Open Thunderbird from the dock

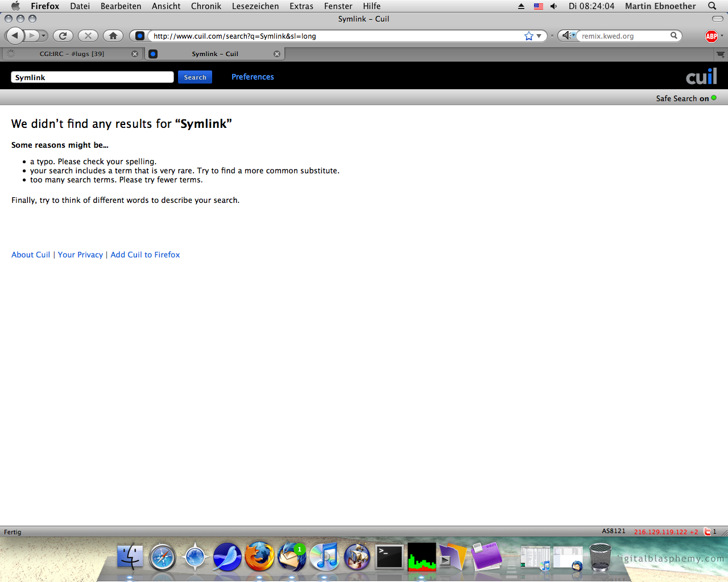[292, 556]
